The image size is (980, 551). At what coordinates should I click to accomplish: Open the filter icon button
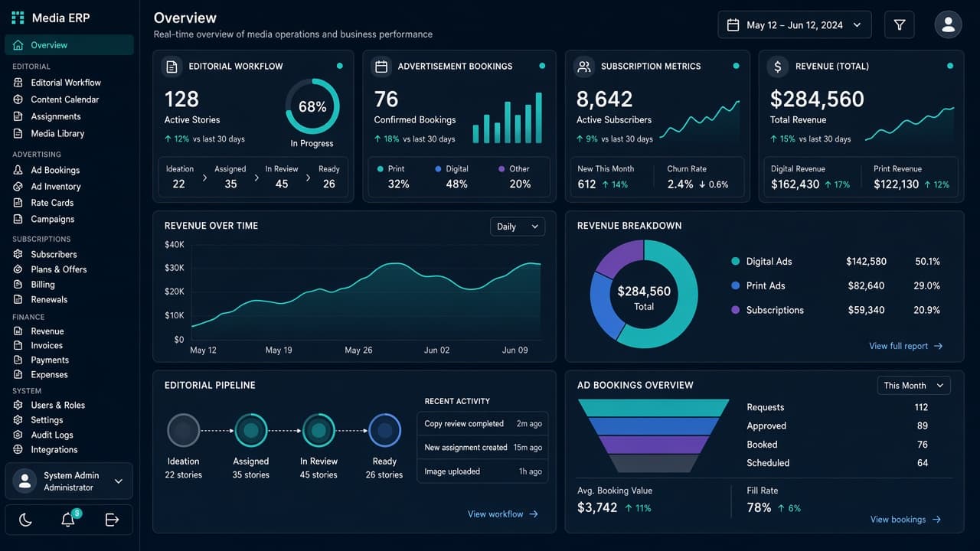coord(900,25)
